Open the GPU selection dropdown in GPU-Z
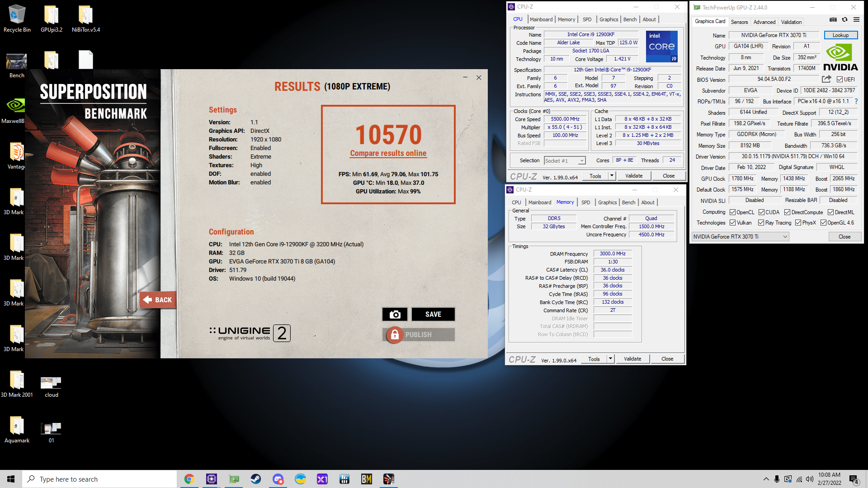This screenshot has height=488, width=868. tap(741, 237)
